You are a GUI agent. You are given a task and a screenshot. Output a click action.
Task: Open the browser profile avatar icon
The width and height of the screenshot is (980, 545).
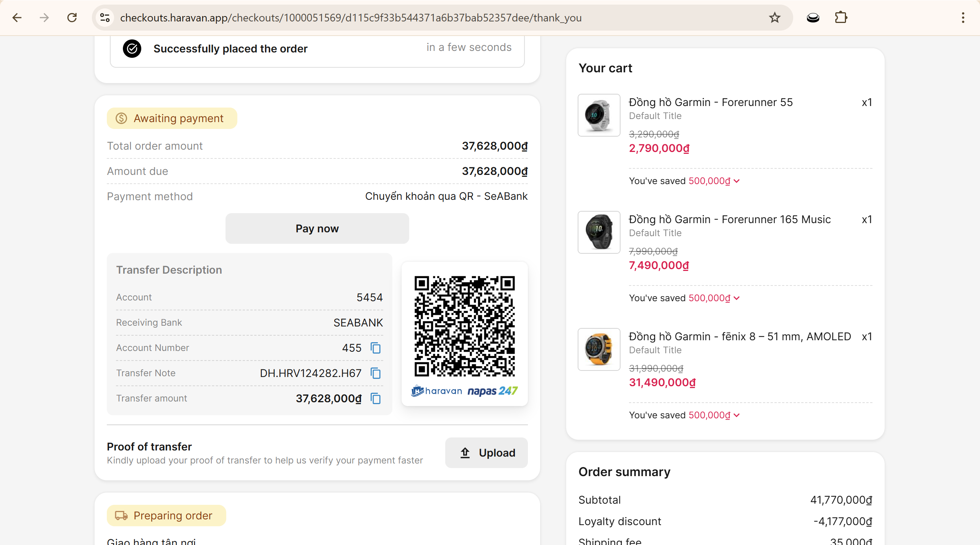pos(813,18)
